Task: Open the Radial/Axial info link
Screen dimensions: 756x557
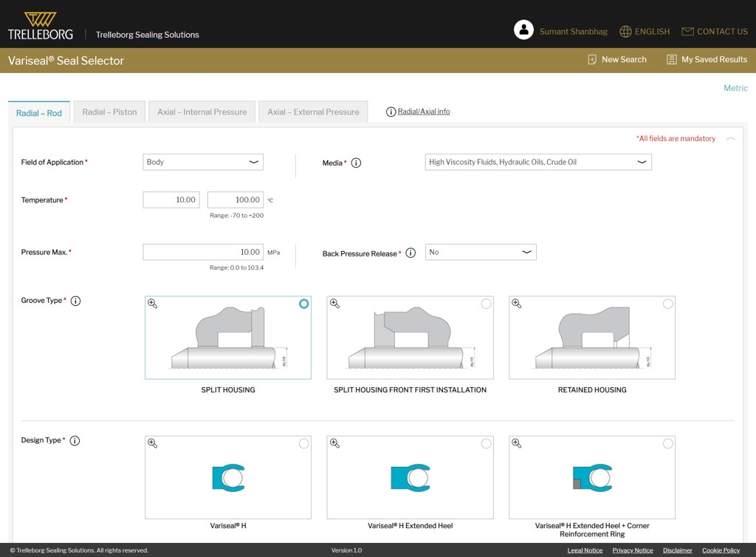Action: click(x=423, y=112)
